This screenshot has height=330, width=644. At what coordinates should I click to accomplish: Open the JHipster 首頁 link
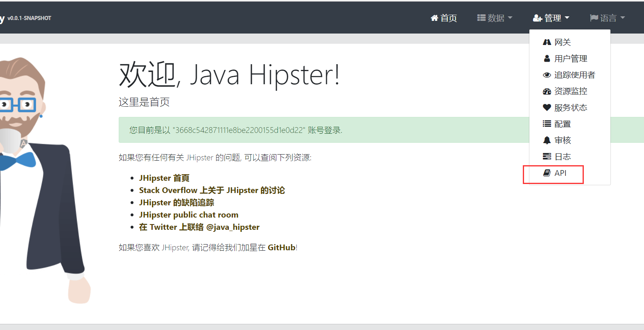pos(164,178)
